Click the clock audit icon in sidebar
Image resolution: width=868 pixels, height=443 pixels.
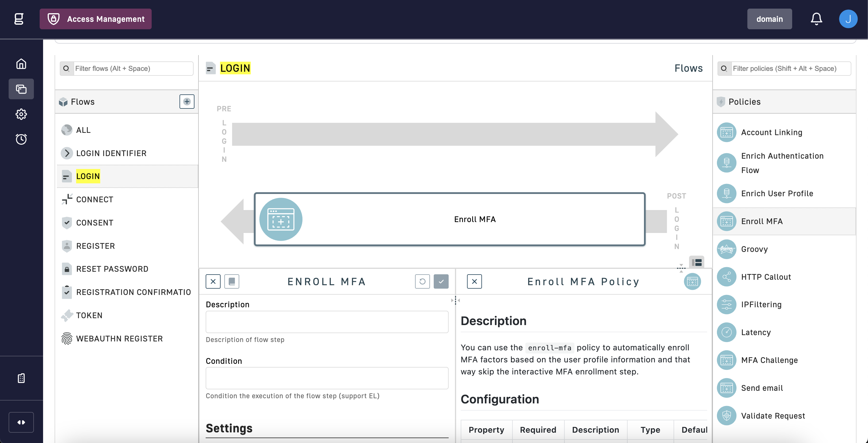[x=21, y=139]
